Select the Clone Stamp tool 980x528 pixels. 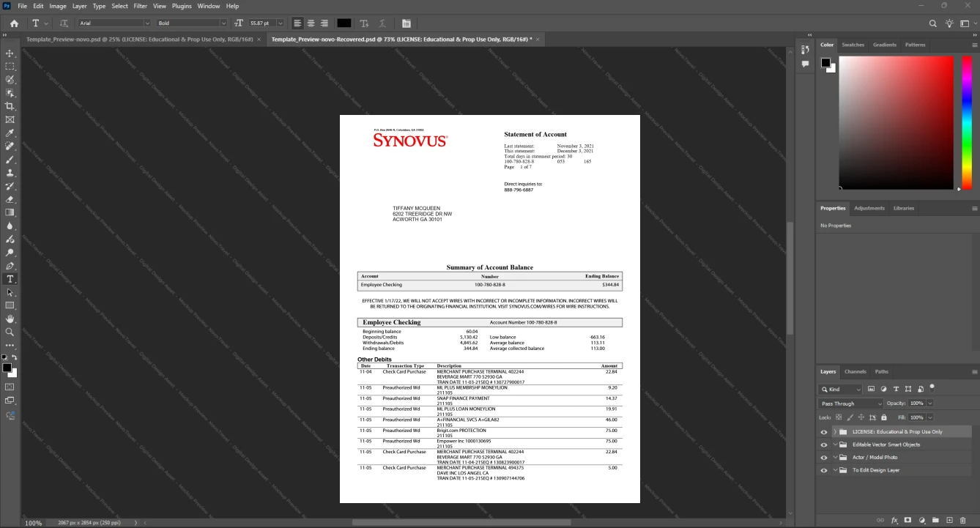click(10, 173)
